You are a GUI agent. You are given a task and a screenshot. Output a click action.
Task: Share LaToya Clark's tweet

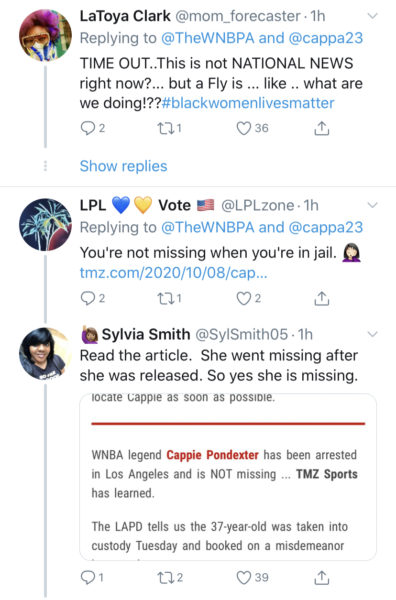pyautogui.click(x=321, y=129)
